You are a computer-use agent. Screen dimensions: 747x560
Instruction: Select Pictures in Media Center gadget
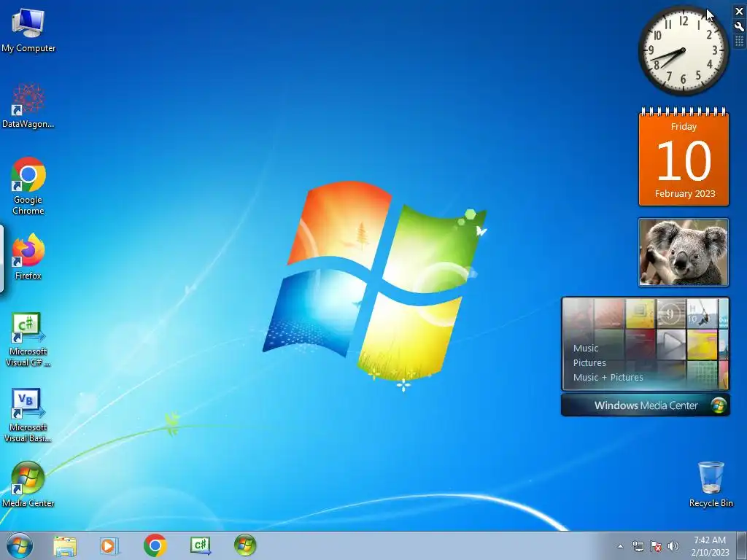coord(589,363)
